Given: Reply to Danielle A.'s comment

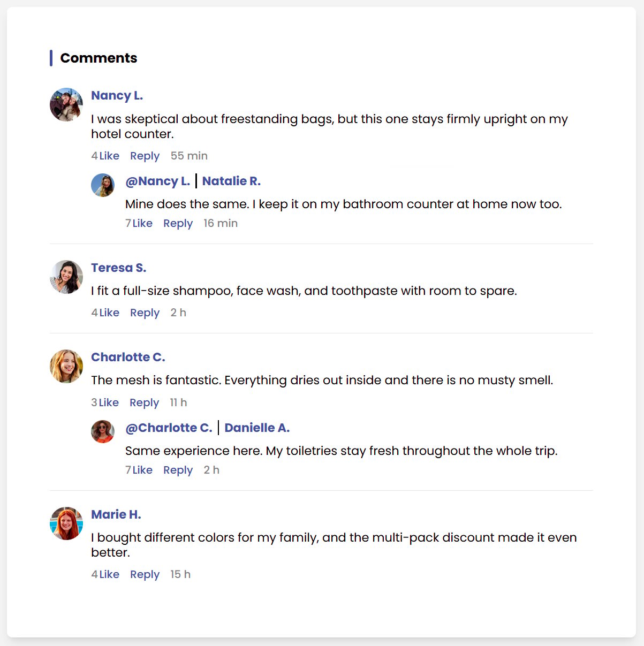Looking at the screenshot, I should coord(178,470).
